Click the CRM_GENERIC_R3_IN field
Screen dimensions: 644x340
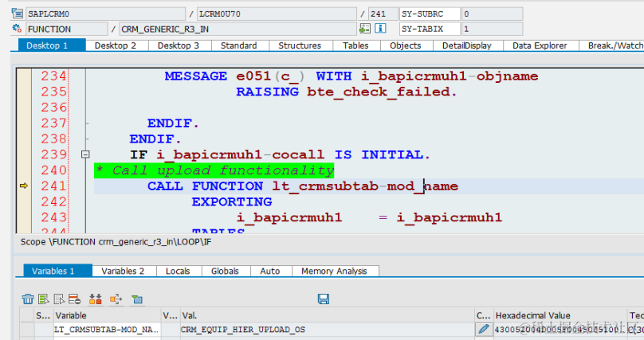[238, 29]
